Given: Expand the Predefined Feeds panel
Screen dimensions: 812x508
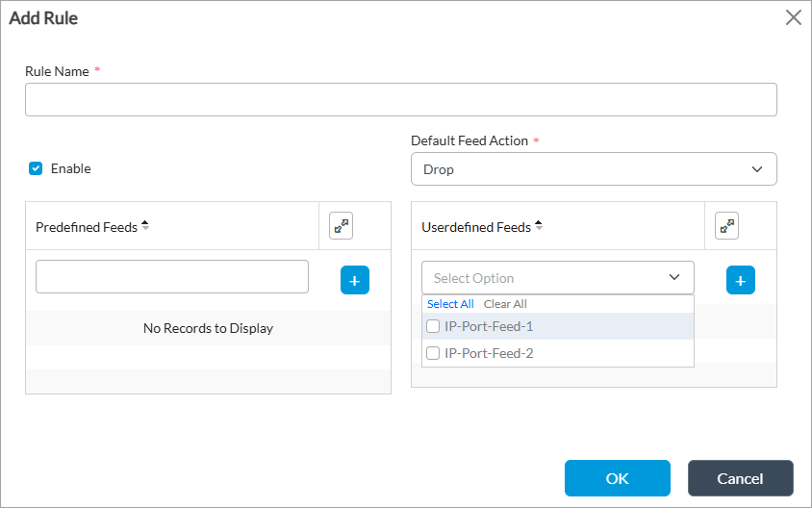Looking at the screenshot, I should (x=341, y=226).
